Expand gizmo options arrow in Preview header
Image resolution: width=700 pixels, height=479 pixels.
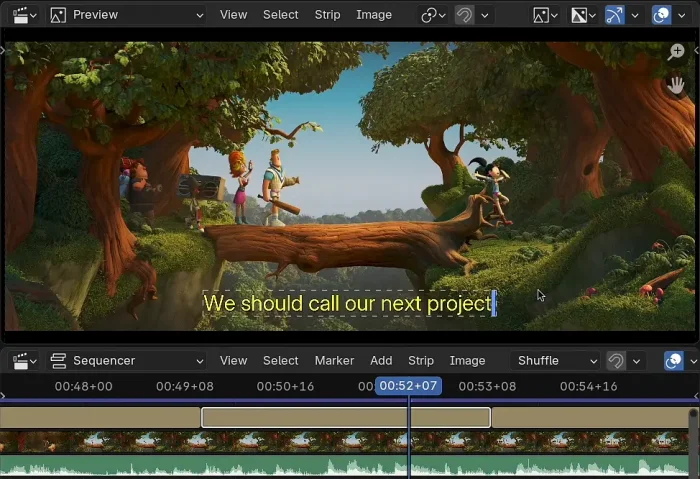click(x=635, y=16)
